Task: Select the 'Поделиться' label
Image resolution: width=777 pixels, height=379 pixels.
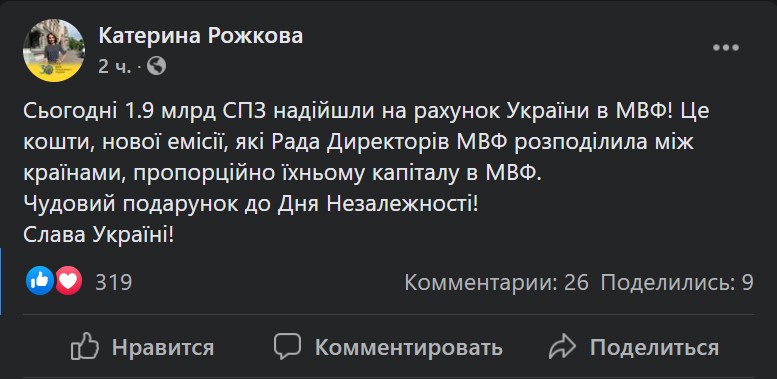Action: coord(654,347)
